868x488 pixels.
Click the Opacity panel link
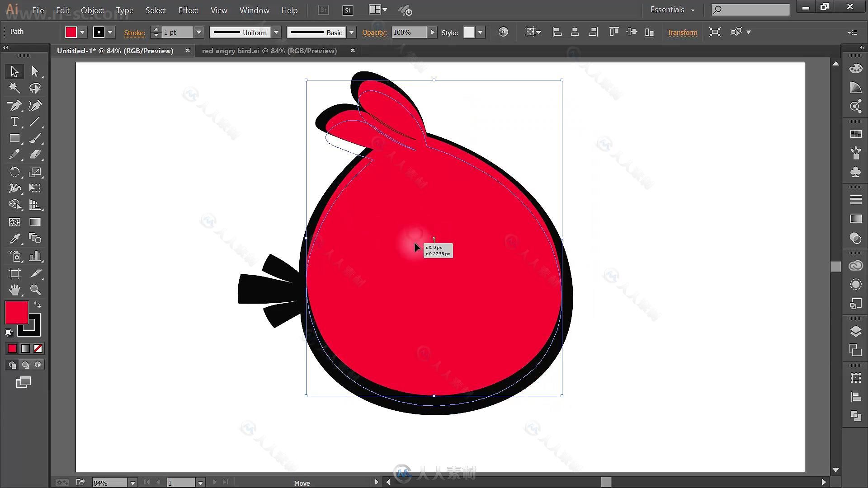click(x=375, y=33)
